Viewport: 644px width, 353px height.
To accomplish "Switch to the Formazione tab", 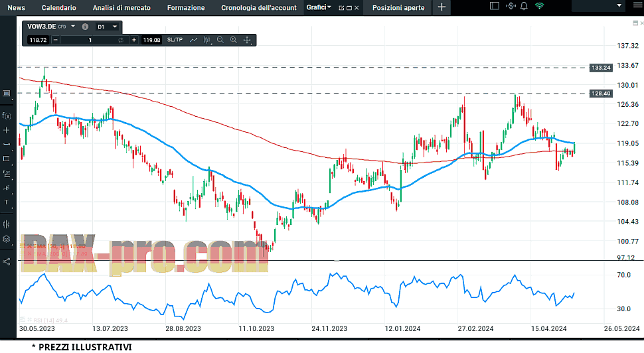I will pyautogui.click(x=186, y=7).
